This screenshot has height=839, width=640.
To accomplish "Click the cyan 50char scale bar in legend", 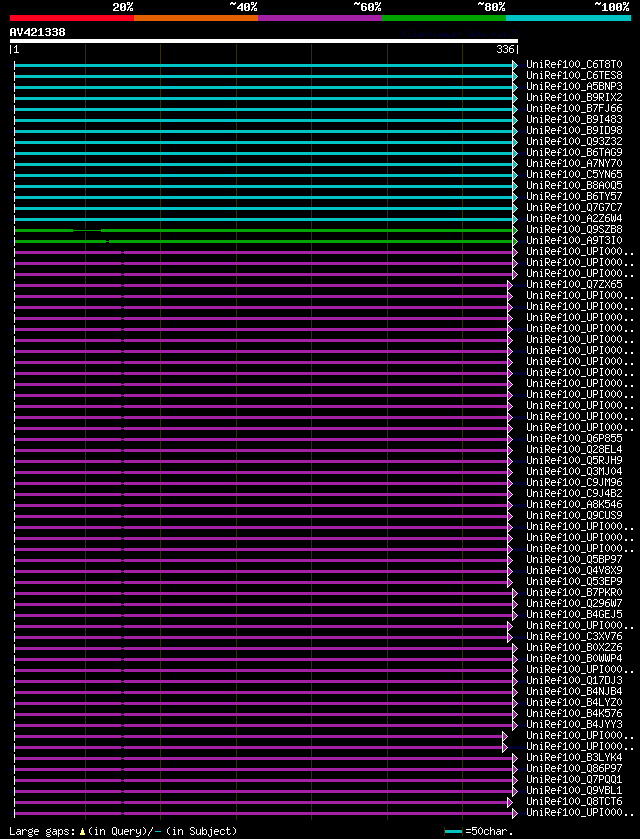I will click(x=453, y=832).
